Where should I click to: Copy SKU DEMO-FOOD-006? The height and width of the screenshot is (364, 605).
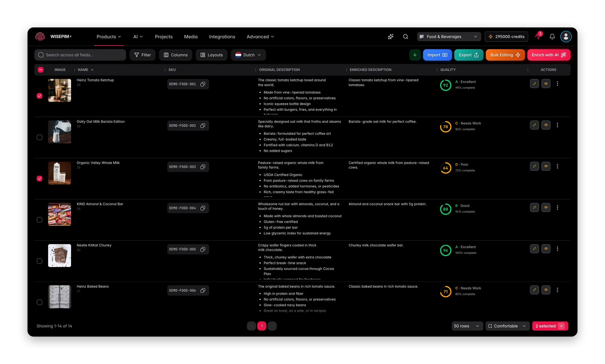coord(203,290)
